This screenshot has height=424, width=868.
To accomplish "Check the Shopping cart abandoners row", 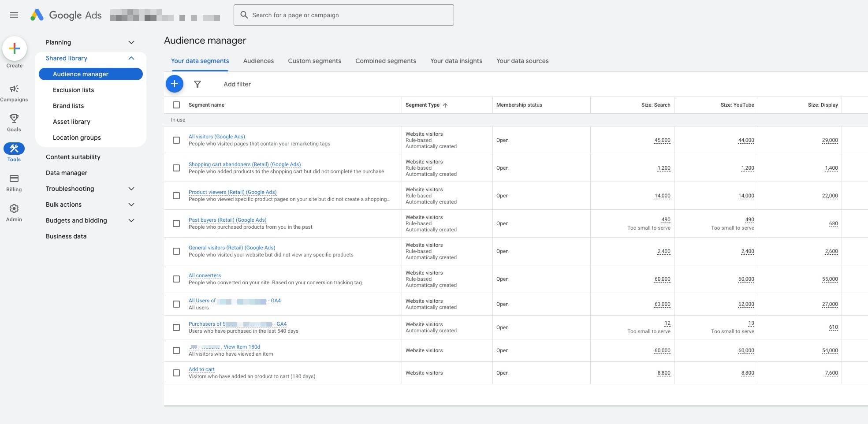I will click(x=176, y=168).
